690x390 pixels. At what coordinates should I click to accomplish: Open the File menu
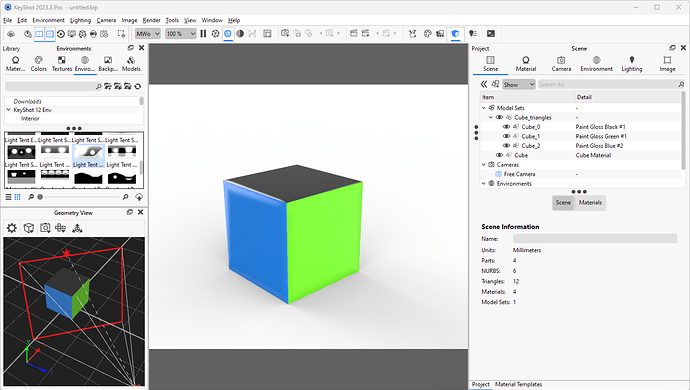coord(7,20)
